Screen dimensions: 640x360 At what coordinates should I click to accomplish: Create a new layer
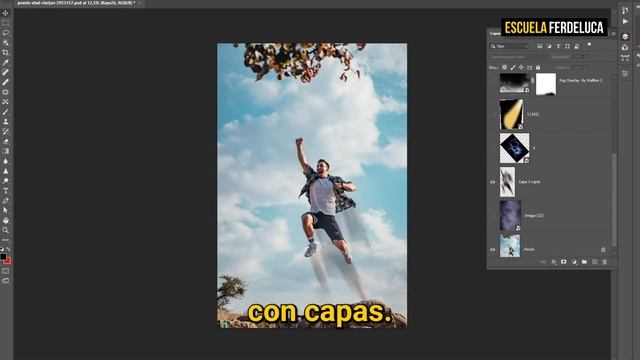coord(594,262)
